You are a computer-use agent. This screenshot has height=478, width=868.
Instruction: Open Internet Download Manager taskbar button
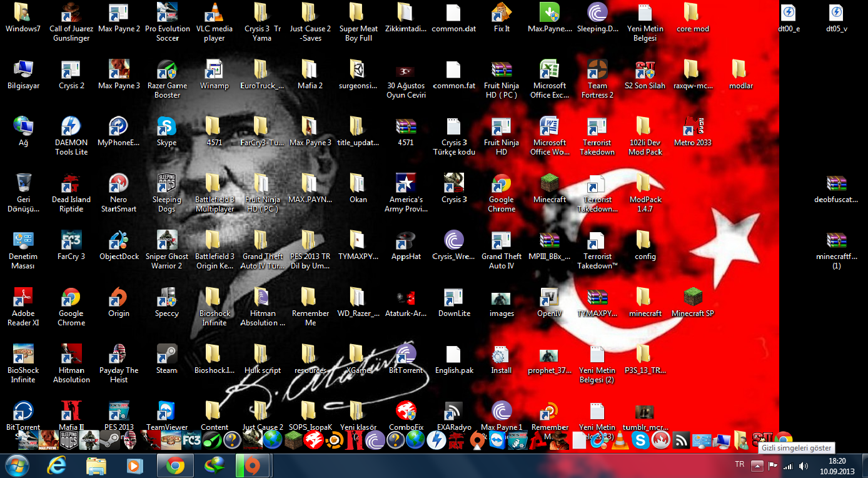coord(214,465)
